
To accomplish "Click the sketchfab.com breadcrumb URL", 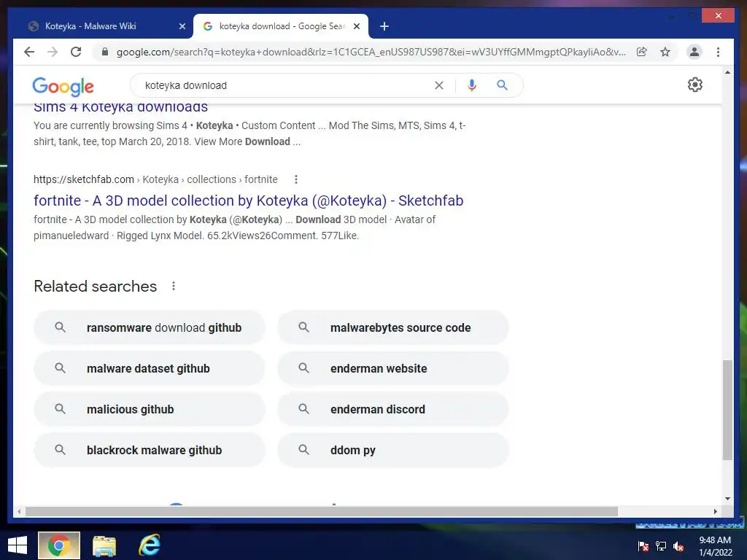I will pyautogui.click(x=155, y=179).
